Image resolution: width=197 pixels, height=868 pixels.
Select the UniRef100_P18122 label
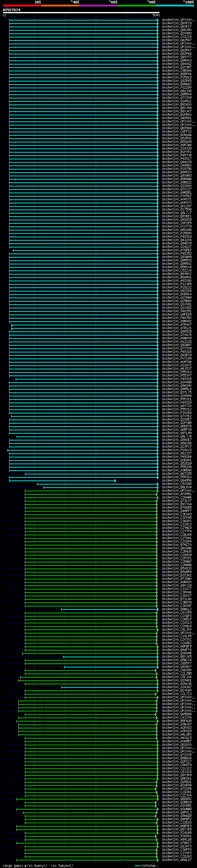click(177, 287)
